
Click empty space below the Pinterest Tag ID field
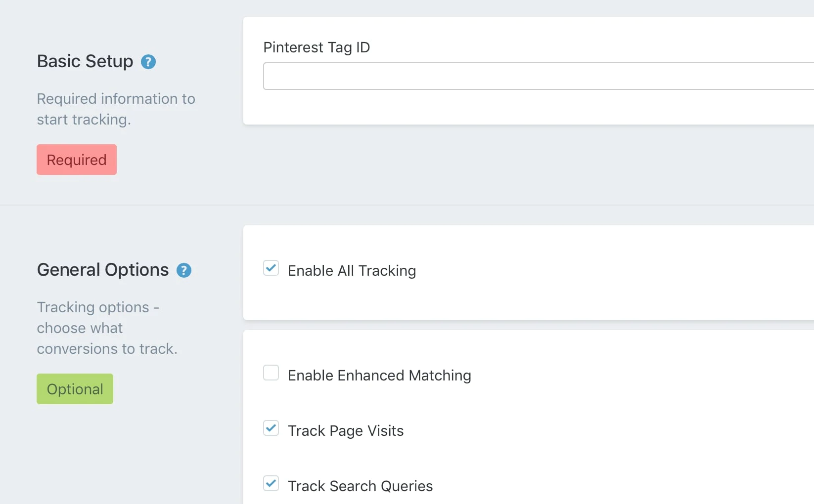pos(495,108)
